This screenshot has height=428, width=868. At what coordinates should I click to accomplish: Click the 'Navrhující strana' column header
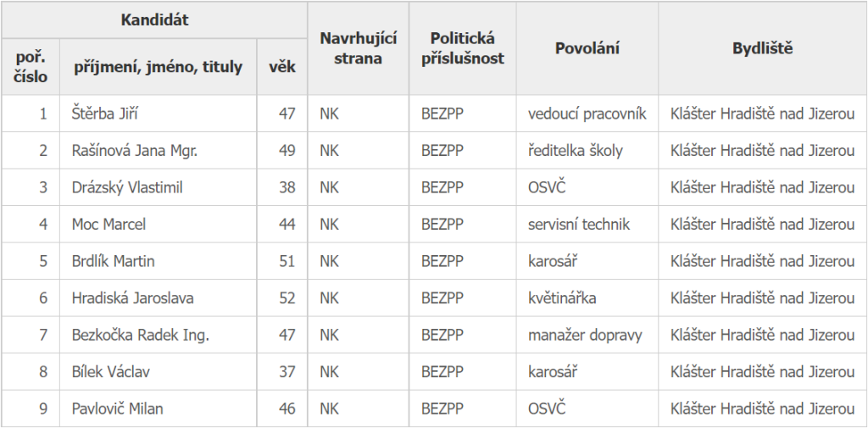[x=358, y=48]
